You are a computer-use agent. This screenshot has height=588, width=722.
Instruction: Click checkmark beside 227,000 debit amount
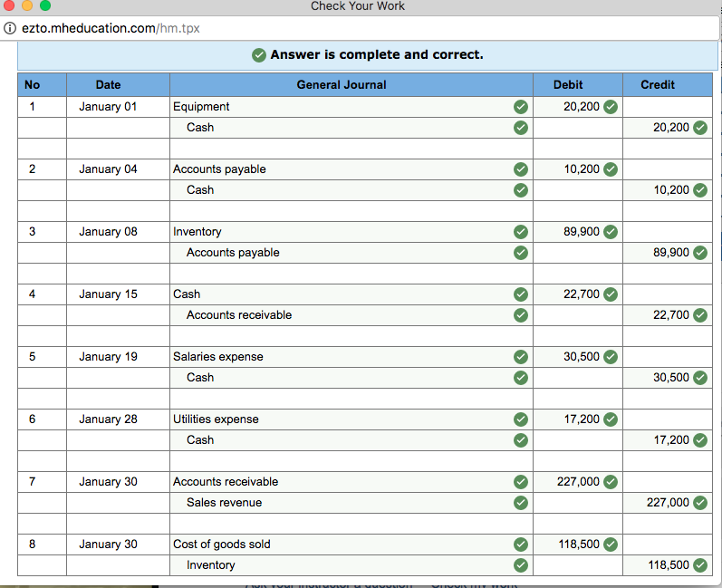(x=611, y=482)
